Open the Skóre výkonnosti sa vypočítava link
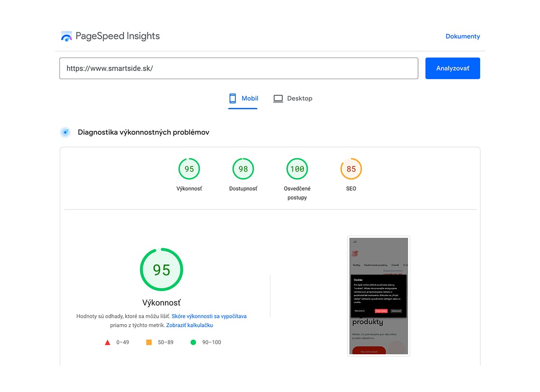The width and height of the screenshot is (540, 392). 209,316
